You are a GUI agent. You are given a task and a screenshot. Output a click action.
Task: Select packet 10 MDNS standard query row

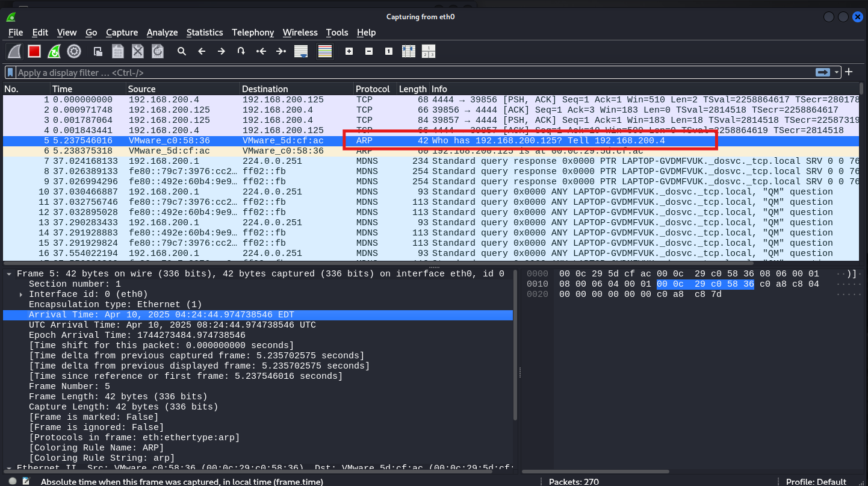[x=431, y=192]
